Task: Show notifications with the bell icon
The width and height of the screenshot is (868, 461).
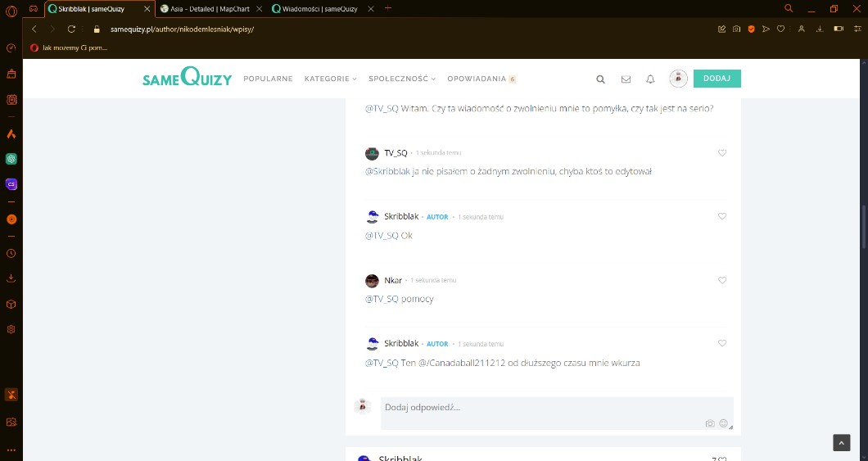Action: pos(650,79)
